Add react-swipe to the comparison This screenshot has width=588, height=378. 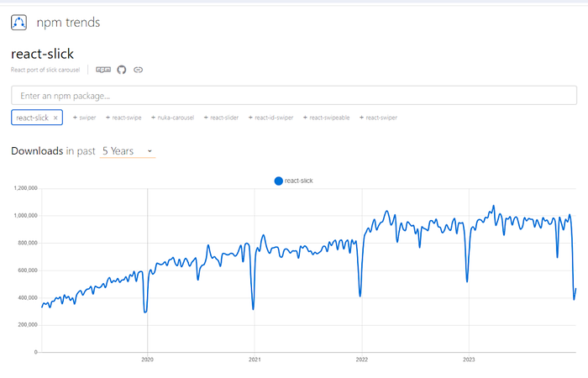click(123, 118)
